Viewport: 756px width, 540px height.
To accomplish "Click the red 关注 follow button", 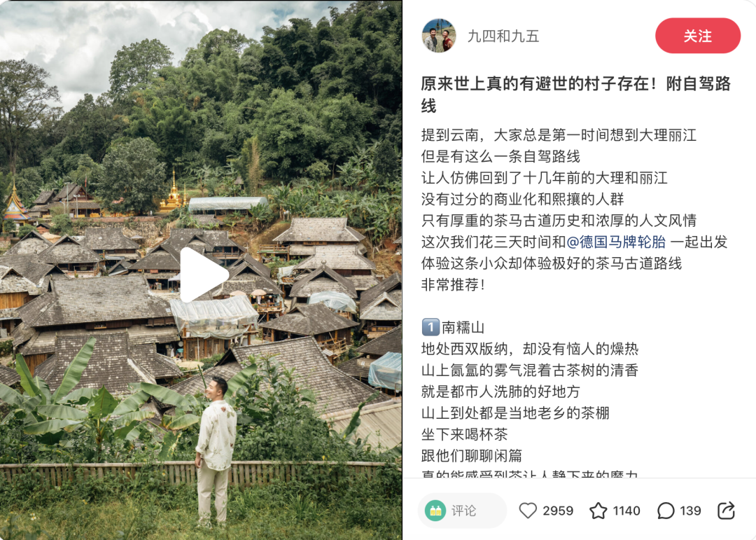I will [x=698, y=36].
